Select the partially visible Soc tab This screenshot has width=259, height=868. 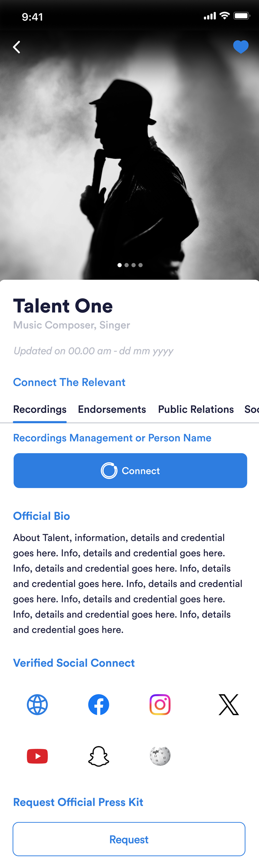[x=252, y=409]
